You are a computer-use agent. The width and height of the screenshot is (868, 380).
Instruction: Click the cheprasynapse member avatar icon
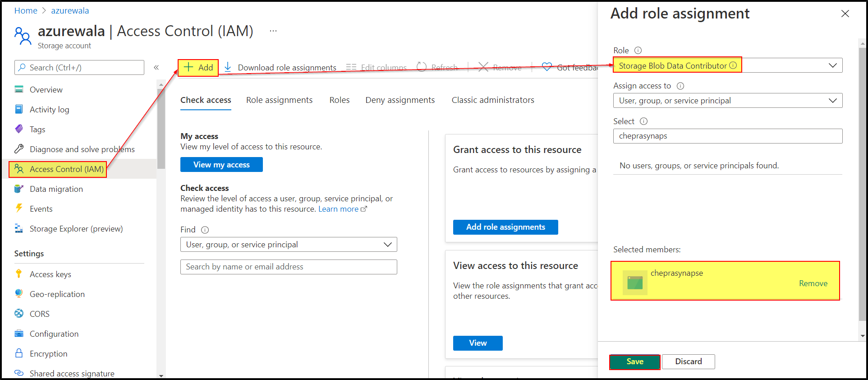pos(635,283)
